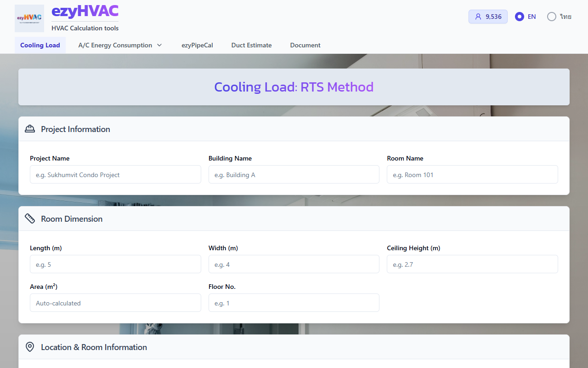The height and width of the screenshot is (368, 588).
Task: Open the ezyPipeCal tab
Action: coord(197,45)
